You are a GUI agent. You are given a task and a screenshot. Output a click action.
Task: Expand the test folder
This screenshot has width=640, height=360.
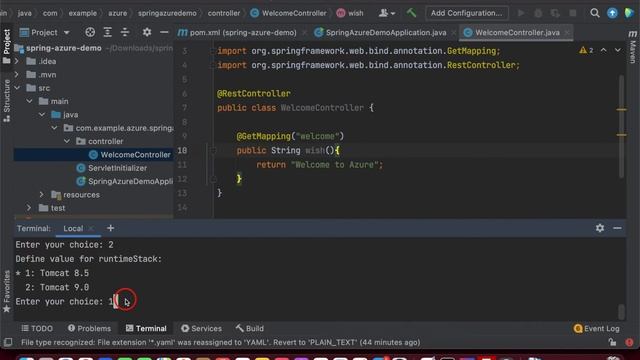pos(29,208)
